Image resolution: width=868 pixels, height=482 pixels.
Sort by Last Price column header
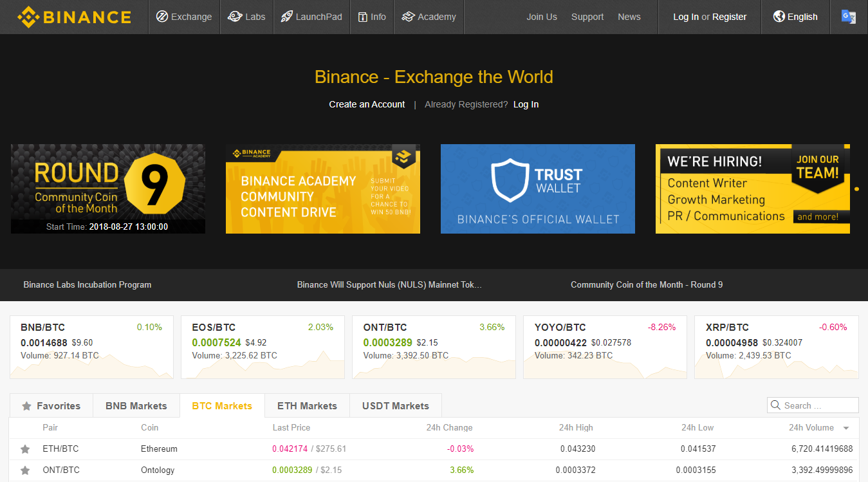(291, 427)
